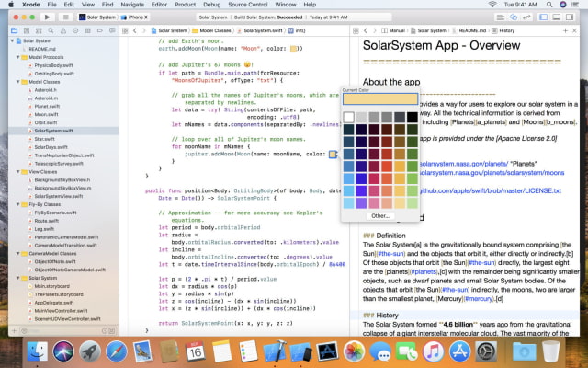Select the white swatch in color palette
Screen dimensions: 588x368
pyautogui.click(x=349, y=117)
